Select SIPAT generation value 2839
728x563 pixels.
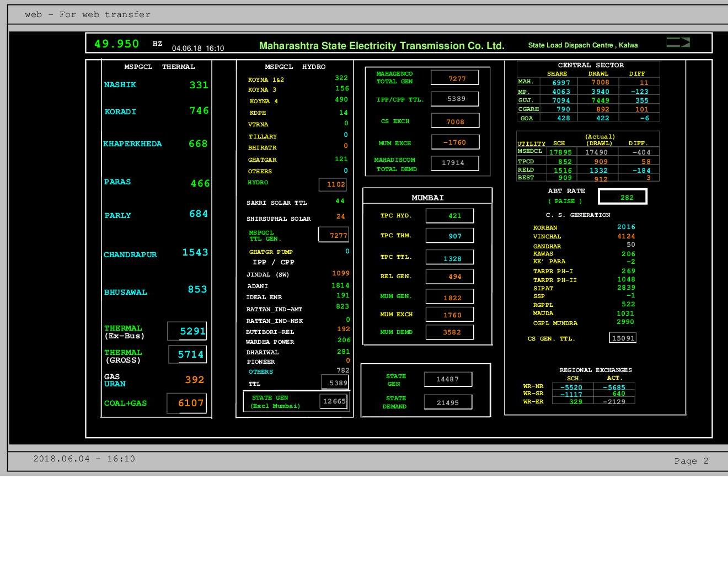tap(626, 288)
